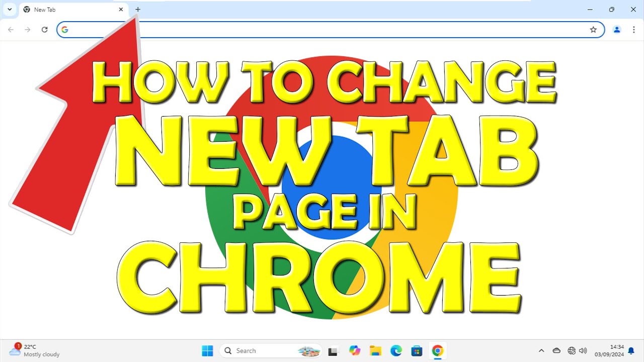Open the weather widget showing 22°C
Image resolution: width=644 pixels, height=362 pixels.
click(34, 350)
